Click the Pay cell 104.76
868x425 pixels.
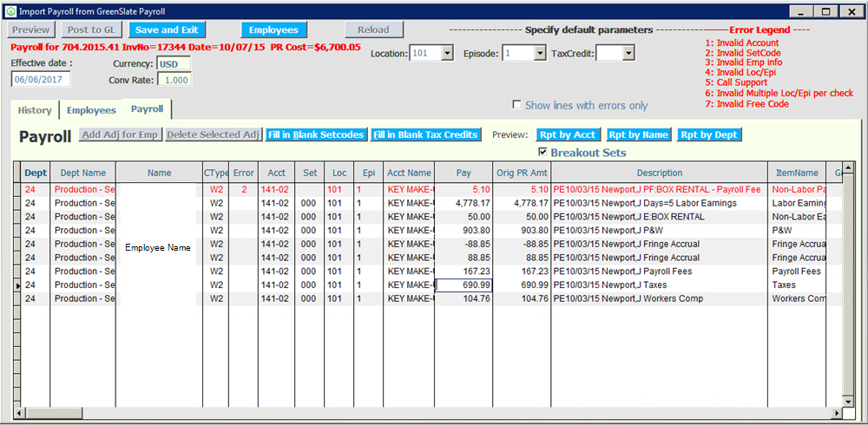coord(464,299)
